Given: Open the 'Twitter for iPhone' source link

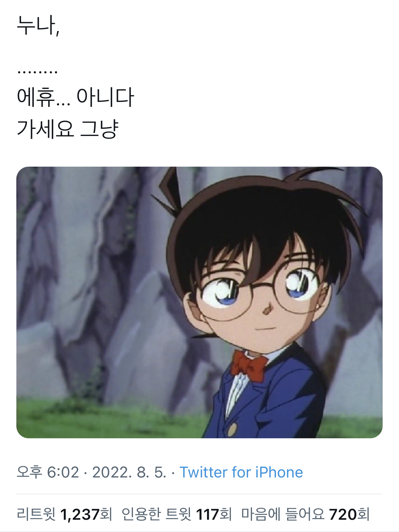Looking at the screenshot, I should (x=241, y=472).
